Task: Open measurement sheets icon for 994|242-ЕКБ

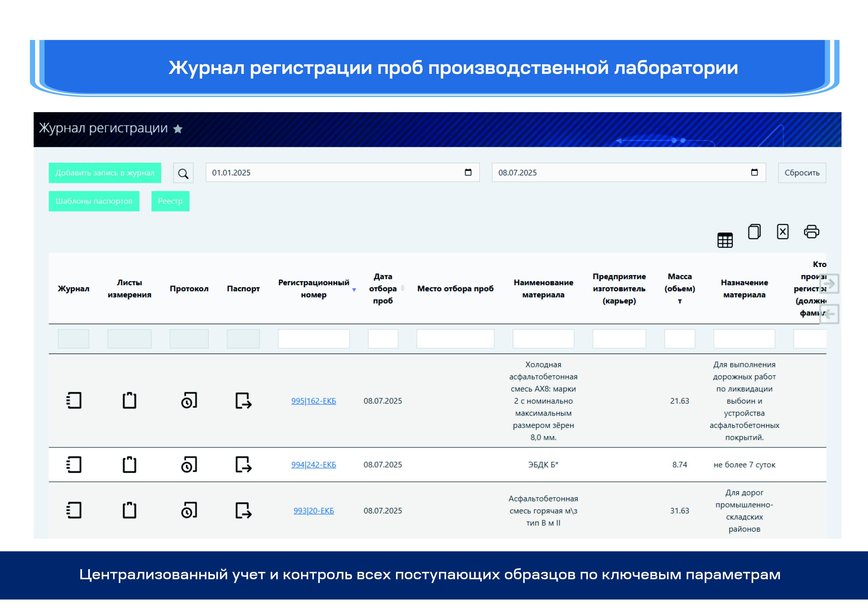Action: coord(129,464)
